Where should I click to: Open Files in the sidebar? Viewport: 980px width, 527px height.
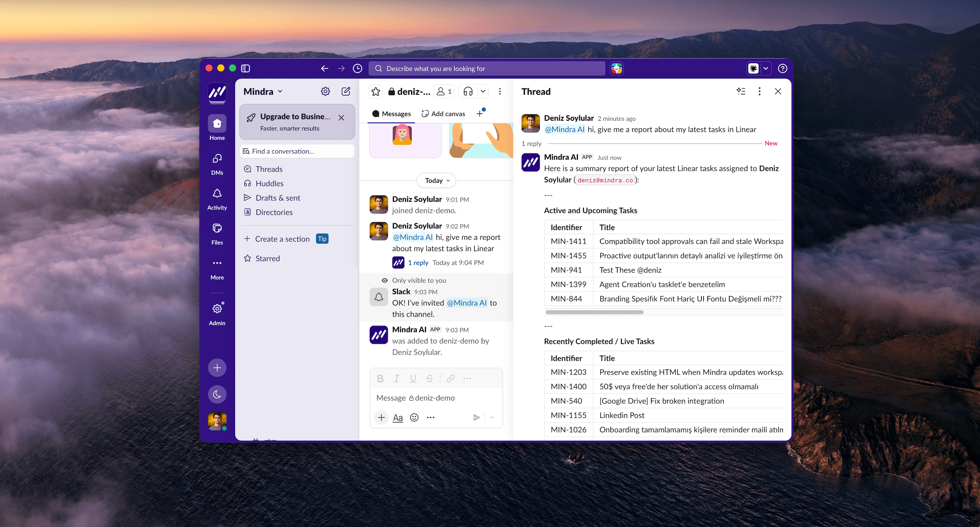coord(217,234)
